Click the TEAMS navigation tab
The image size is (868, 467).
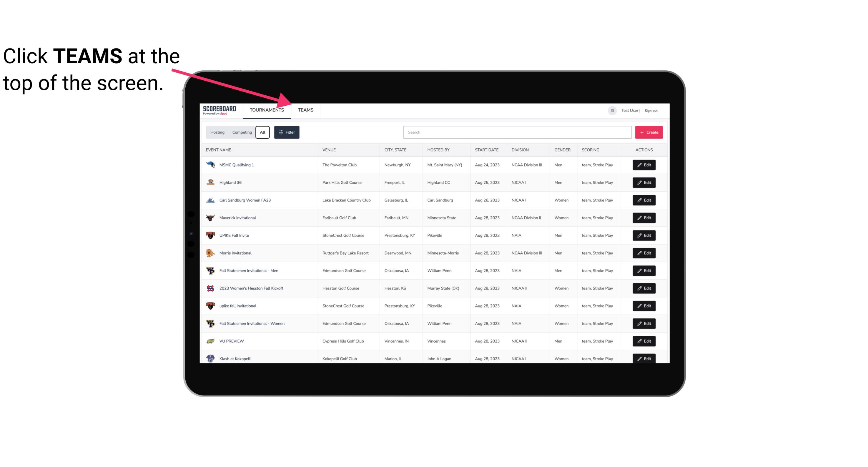(x=305, y=110)
